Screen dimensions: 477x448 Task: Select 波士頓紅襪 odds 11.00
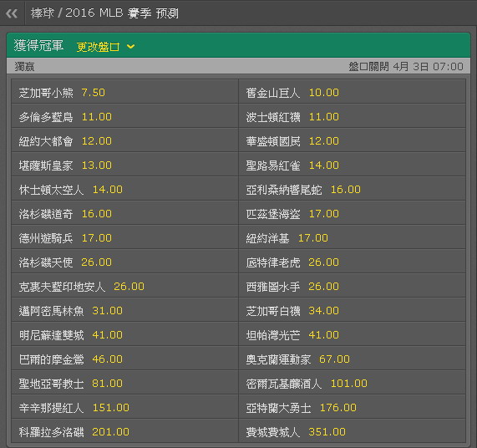point(352,116)
